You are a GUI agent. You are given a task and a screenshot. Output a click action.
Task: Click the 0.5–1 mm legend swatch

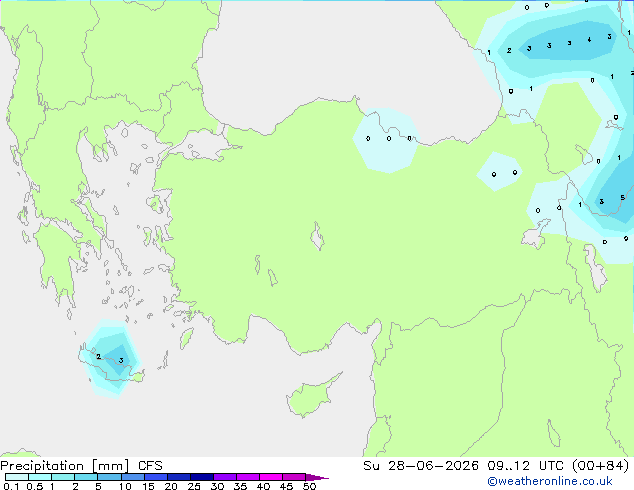[40, 477]
